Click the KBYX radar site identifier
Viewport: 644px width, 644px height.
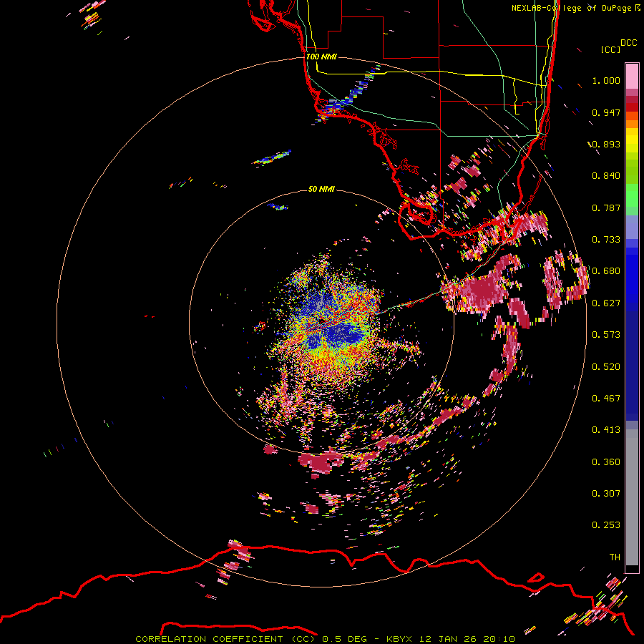[x=401, y=639]
